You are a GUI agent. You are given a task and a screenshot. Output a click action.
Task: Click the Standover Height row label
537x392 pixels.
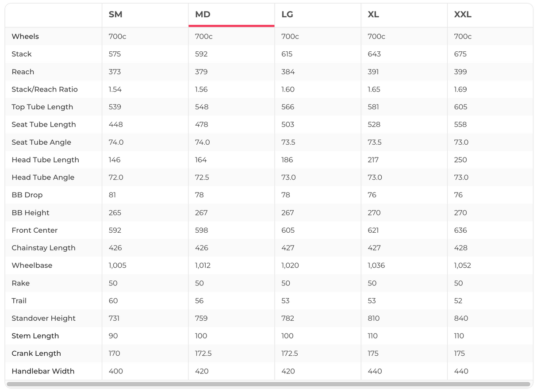[x=43, y=318]
